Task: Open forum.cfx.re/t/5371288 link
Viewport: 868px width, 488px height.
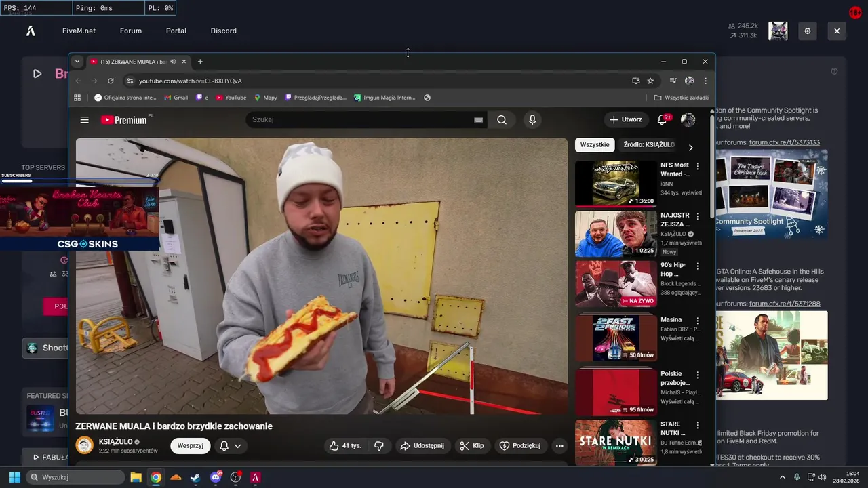Action: 785,304
